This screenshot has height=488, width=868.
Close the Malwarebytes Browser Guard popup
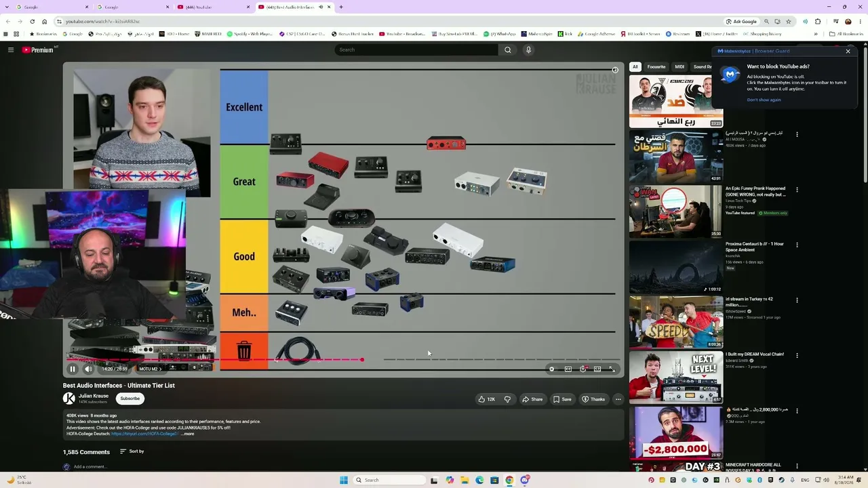(848, 52)
